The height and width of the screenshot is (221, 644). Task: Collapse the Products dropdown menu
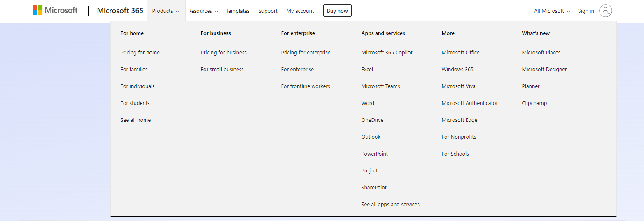click(x=166, y=11)
